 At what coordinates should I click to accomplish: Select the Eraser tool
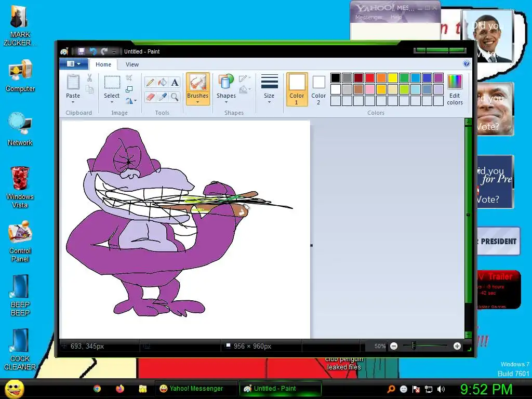tap(150, 97)
